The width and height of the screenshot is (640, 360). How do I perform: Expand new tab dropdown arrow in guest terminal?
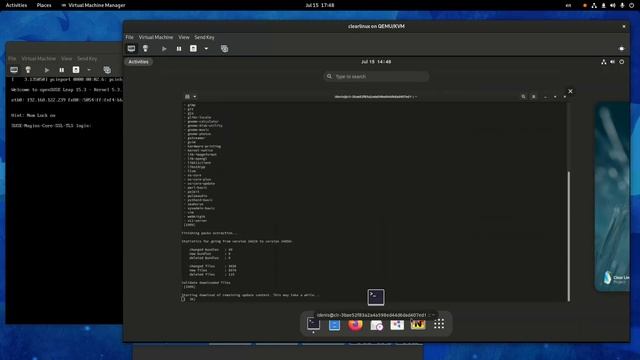[x=195, y=97]
